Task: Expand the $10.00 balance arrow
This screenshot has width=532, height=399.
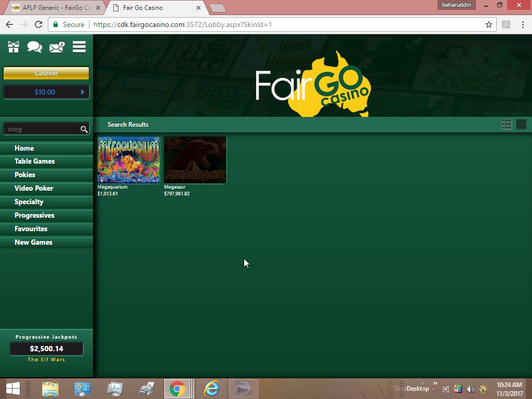Action: point(83,92)
